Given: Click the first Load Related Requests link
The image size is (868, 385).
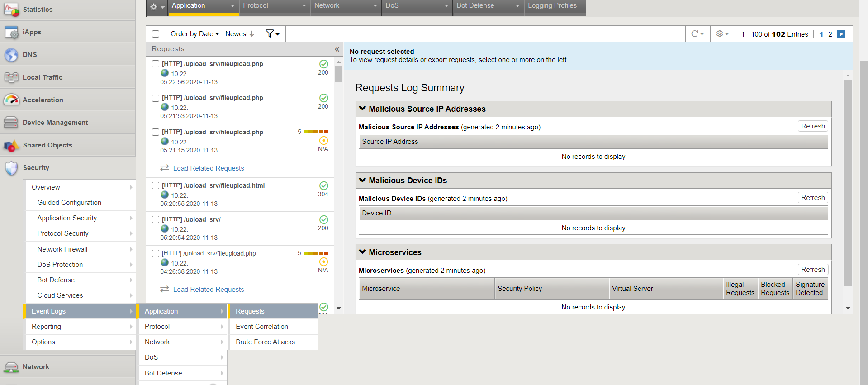Looking at the screenshot, I should [209, 168].
